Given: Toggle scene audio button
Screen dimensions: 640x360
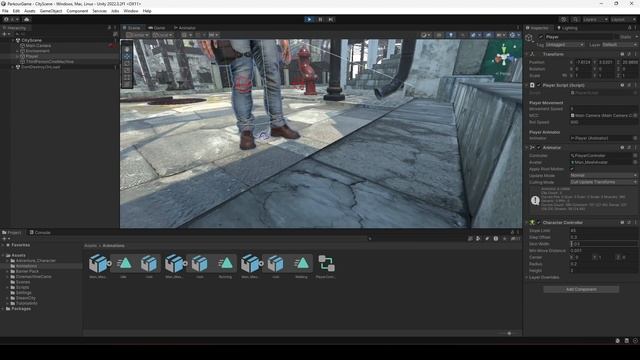Looking at the screenshot, I should [462, 35].
